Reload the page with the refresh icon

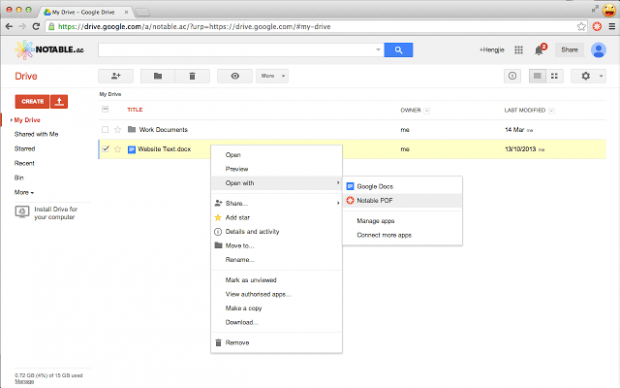point(36,26)
